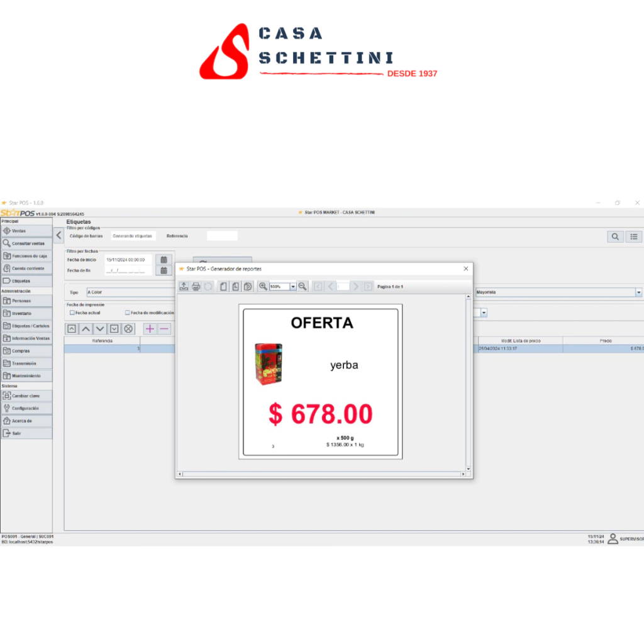Enable the Fecha de modificación checkbox

(127, 313)
